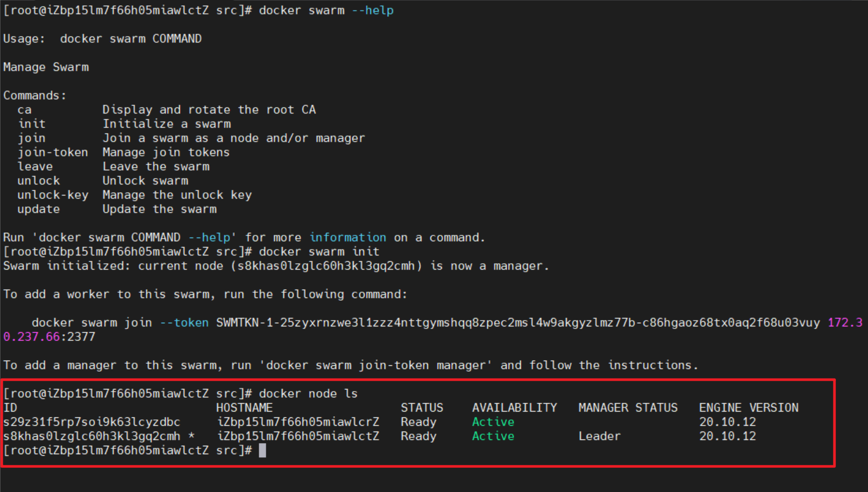
Task: Click the ENGINE VERSION column header
Action: pos(748,408)
